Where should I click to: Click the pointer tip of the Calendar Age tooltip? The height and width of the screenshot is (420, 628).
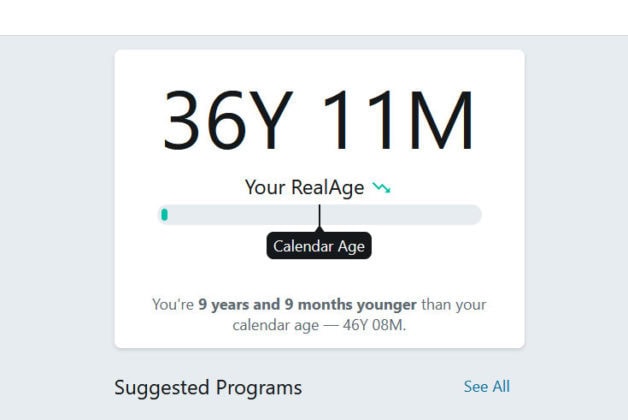[320, 231]
